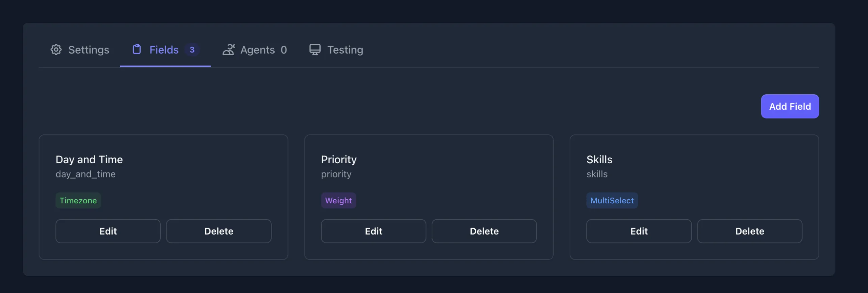The width and height of the screenshot is (868, 293).
Task: Edit the Skills field
Action: pos(639,231)
